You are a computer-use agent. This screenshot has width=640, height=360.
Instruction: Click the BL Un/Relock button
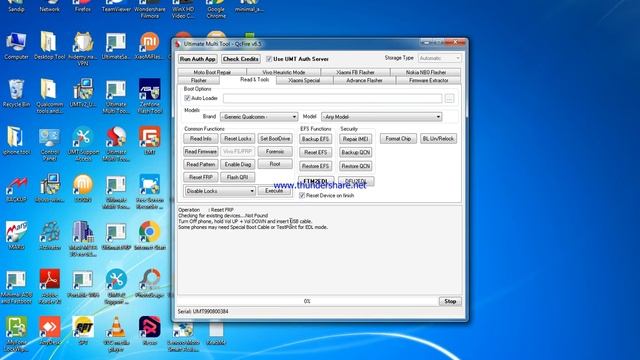pyautogui.click(x=438, y=139)
